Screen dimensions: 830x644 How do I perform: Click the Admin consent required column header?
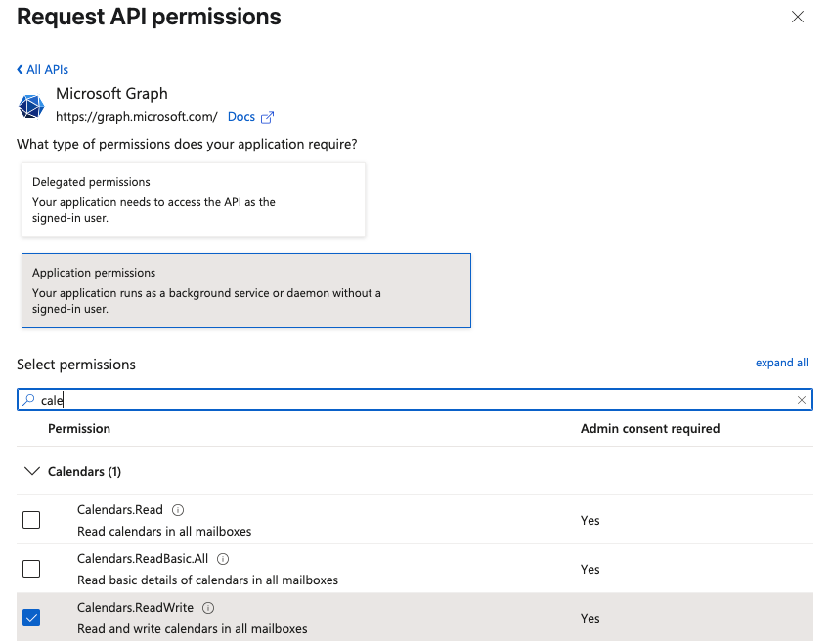click(x=649, y=428)
